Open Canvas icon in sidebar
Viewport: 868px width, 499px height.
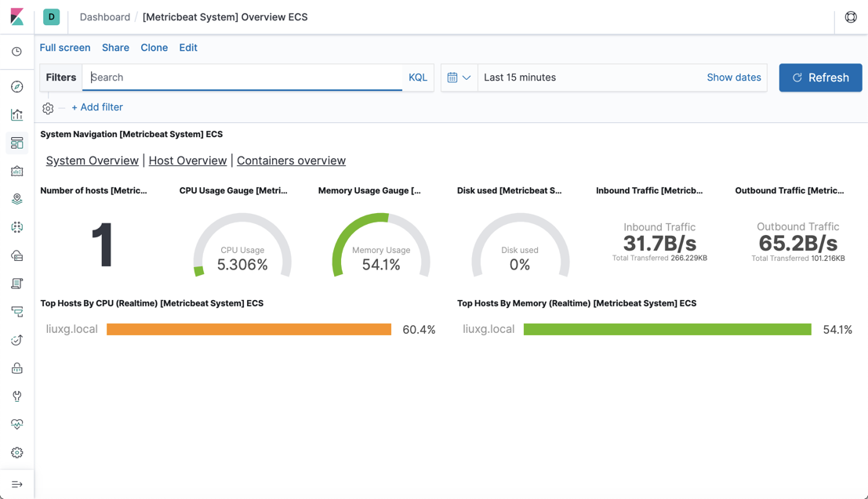17,171
